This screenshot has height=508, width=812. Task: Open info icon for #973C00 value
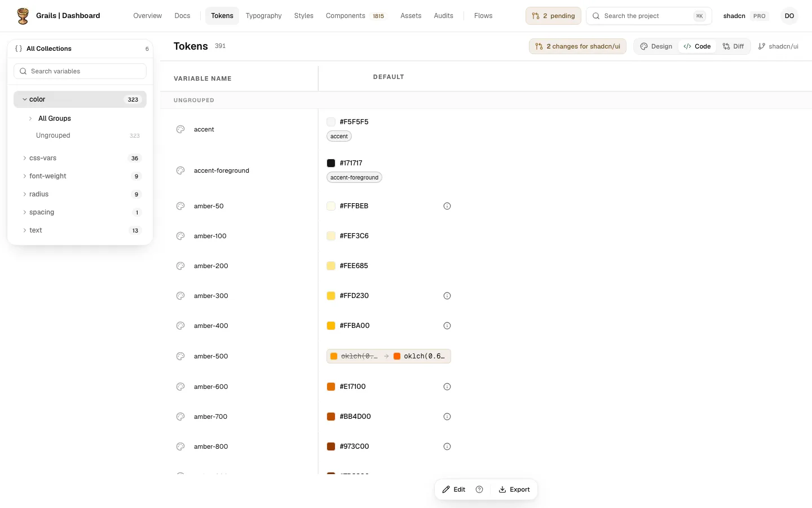tap(447, 446)
